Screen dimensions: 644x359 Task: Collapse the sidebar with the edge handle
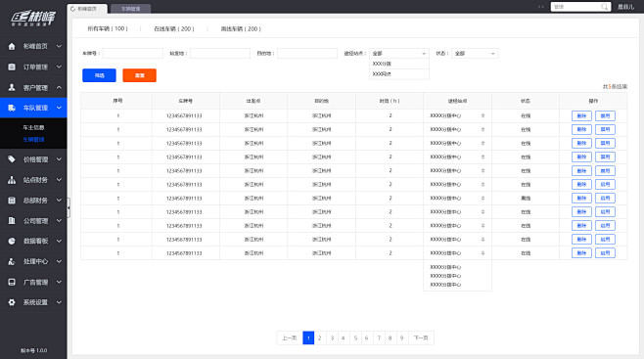69,207
